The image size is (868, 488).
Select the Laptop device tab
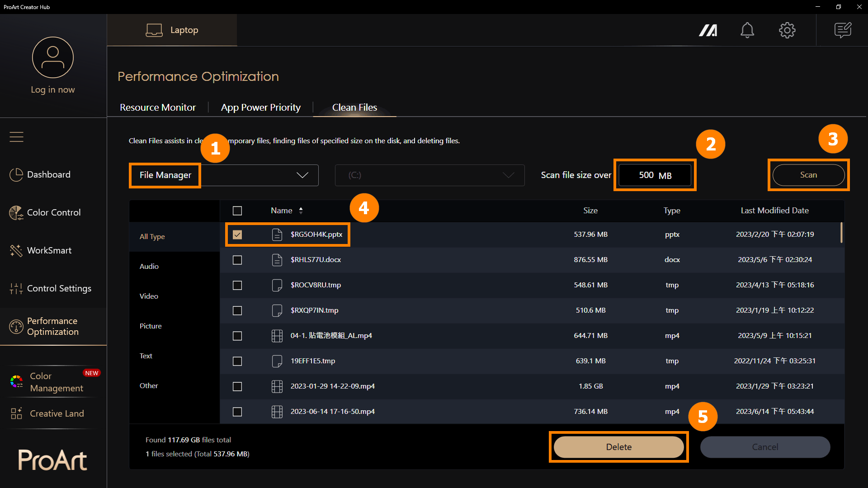pos(172,30)
